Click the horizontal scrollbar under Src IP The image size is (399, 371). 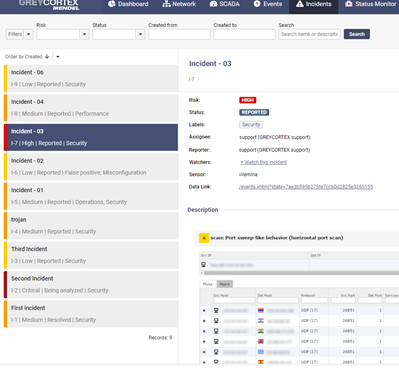[x=300, y=273]
